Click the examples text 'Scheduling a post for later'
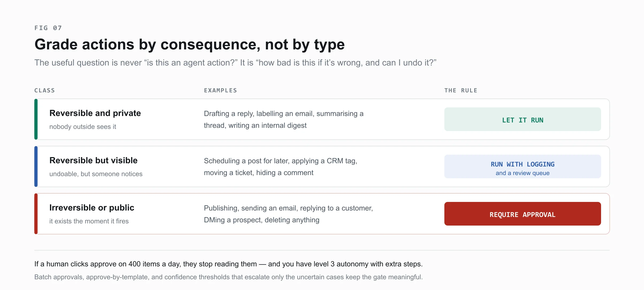This screenshot has height=290, width=644. click(x=280, y=167)
